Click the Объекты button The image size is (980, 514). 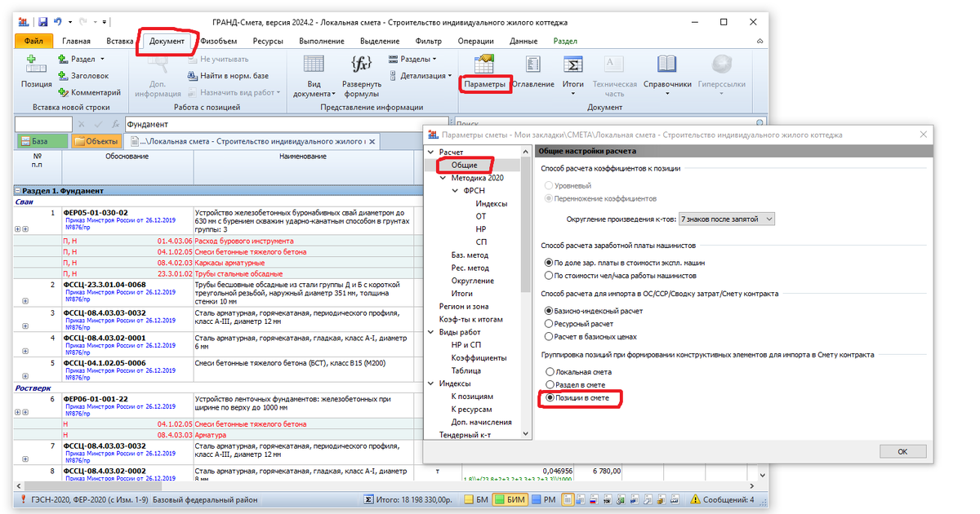click(x=96, y=141)
